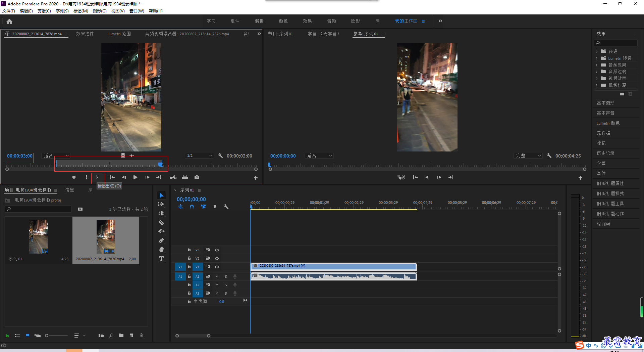The image size is (644, 352).
Task: Open Reference monitor resolution dropdown
Action: 528,156
